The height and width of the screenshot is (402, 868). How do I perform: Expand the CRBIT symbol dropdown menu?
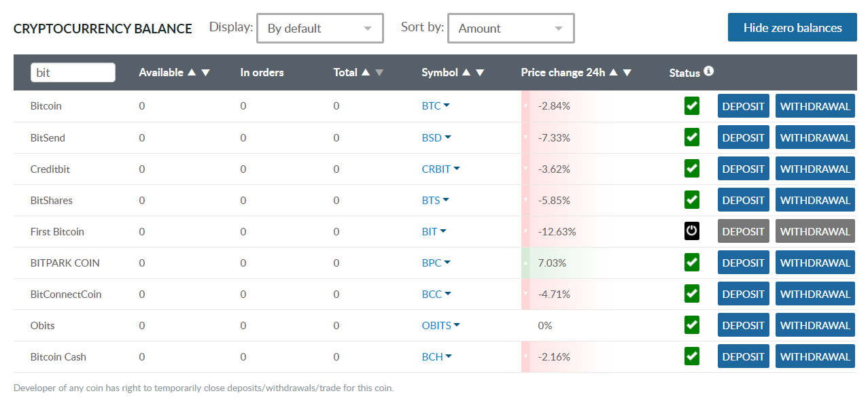[x=440, y=169]
